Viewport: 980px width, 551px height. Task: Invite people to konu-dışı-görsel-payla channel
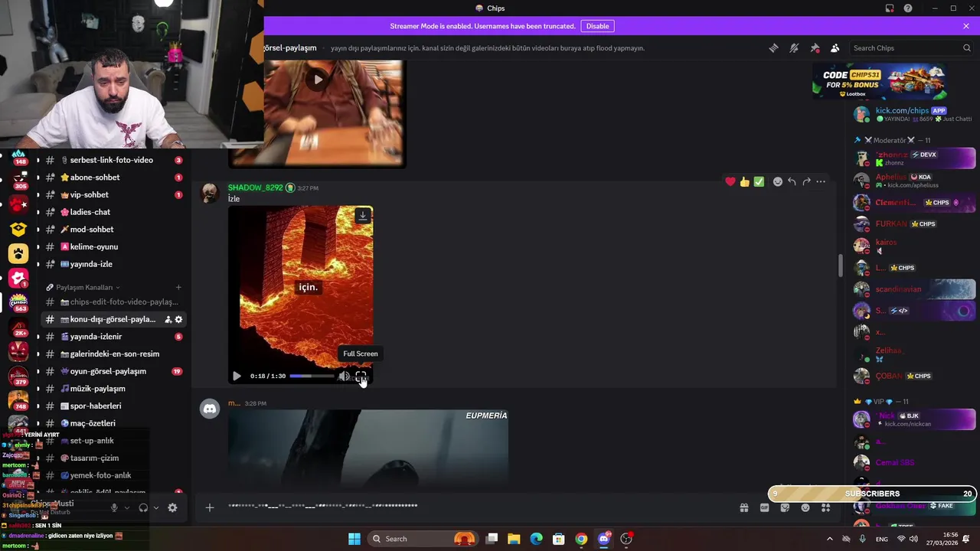tap(168, 319)
